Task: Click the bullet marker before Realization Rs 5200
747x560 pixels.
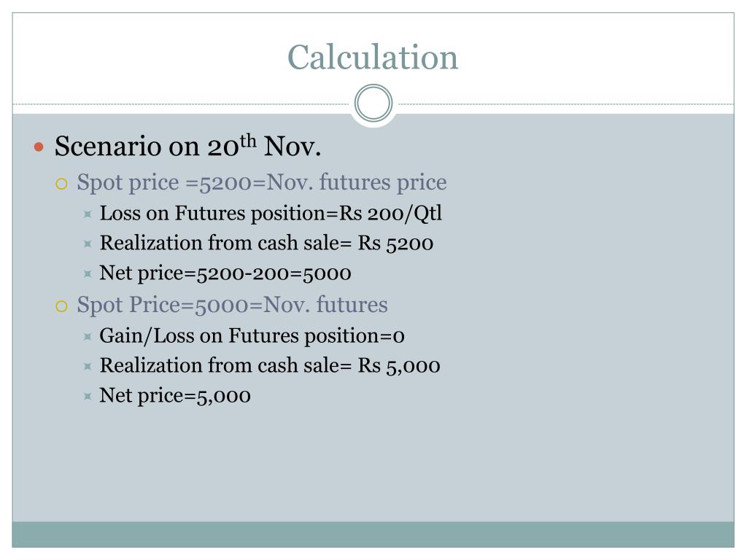Action: [88, 244]
